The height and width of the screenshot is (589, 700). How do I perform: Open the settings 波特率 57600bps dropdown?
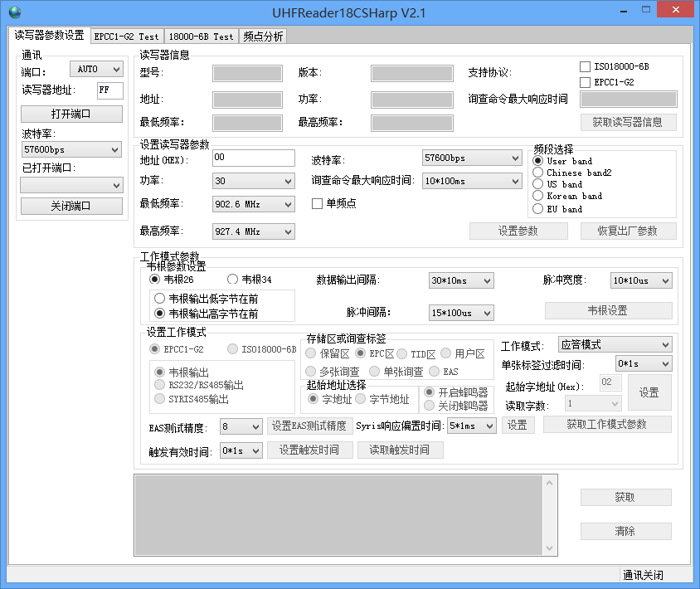(x=472, y=158)
